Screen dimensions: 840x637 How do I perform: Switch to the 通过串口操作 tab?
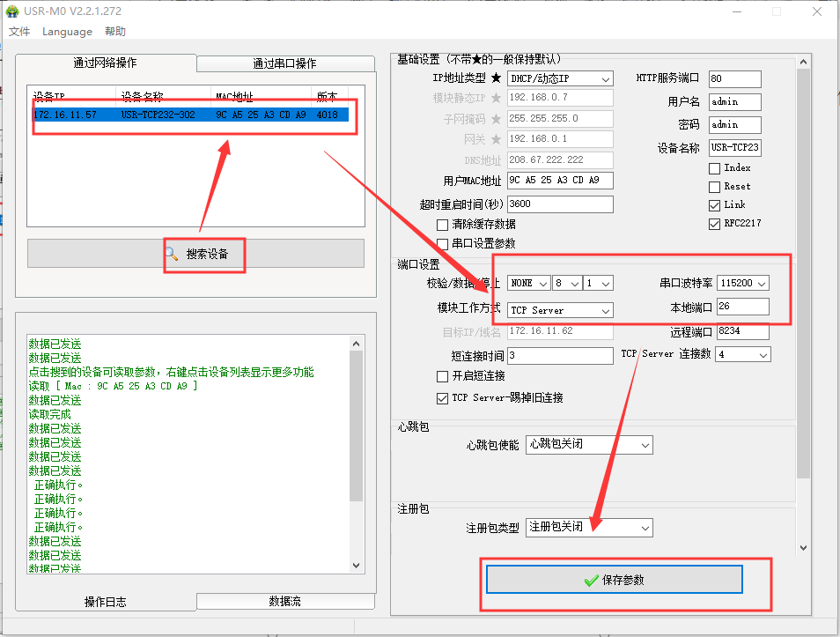click(284, 63)
